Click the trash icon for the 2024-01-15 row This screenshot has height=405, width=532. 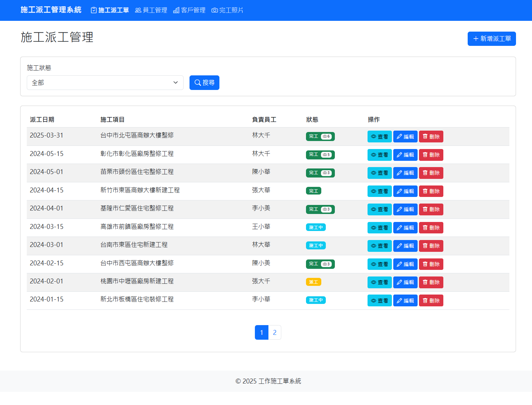click(425, 300)
